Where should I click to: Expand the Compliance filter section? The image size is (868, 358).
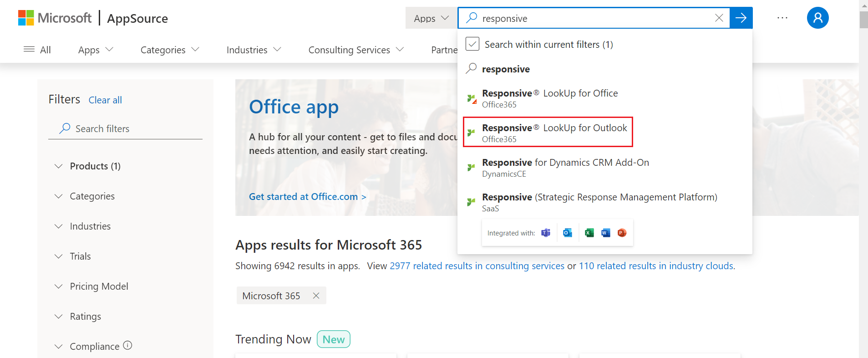(x=86, y=347)
